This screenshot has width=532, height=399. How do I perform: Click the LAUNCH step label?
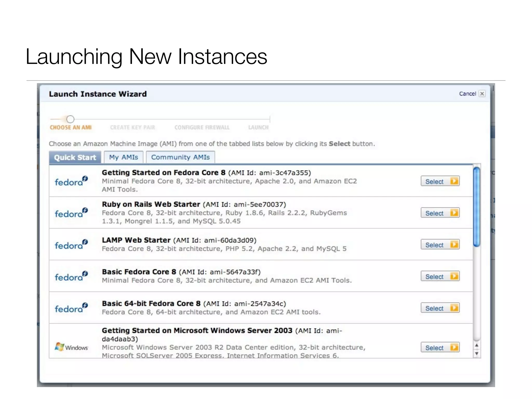tap(258, 128)
